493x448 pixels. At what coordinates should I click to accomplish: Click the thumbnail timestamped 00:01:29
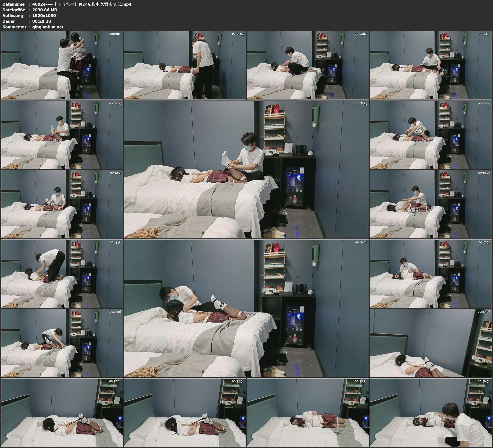(62, 65)
